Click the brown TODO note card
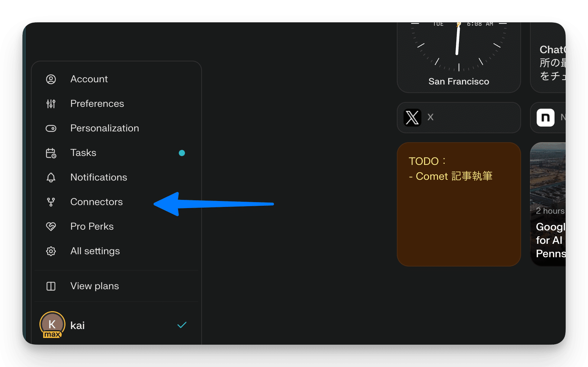Viewport: 588px width, 367px height. click(x=459, y=216)
